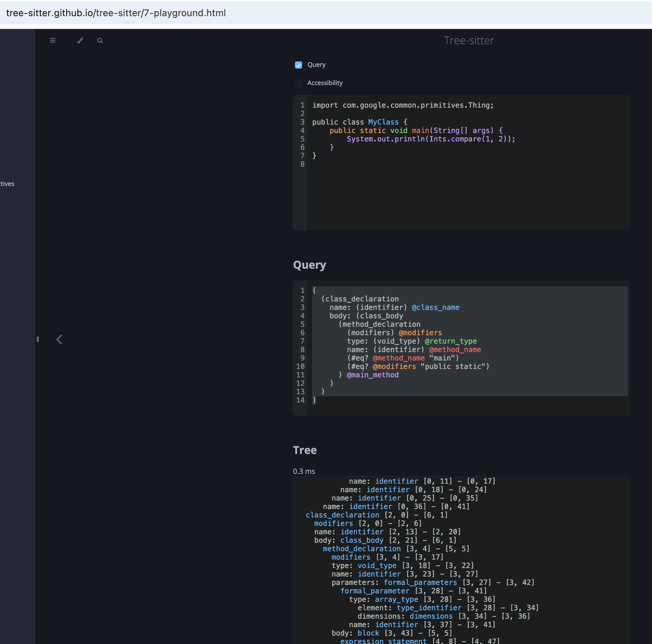Screen dimensions: 652x644
Task: Click the 0.3 ms parse time
Action: [304, 471]
